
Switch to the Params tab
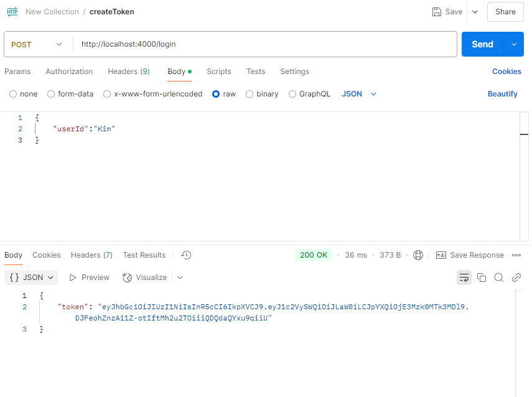[17, 72]
